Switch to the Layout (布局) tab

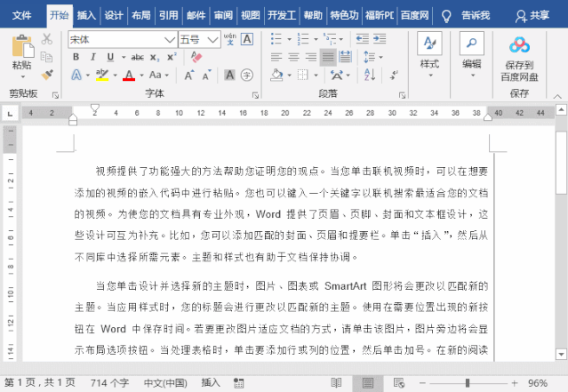tap(141, 15)
